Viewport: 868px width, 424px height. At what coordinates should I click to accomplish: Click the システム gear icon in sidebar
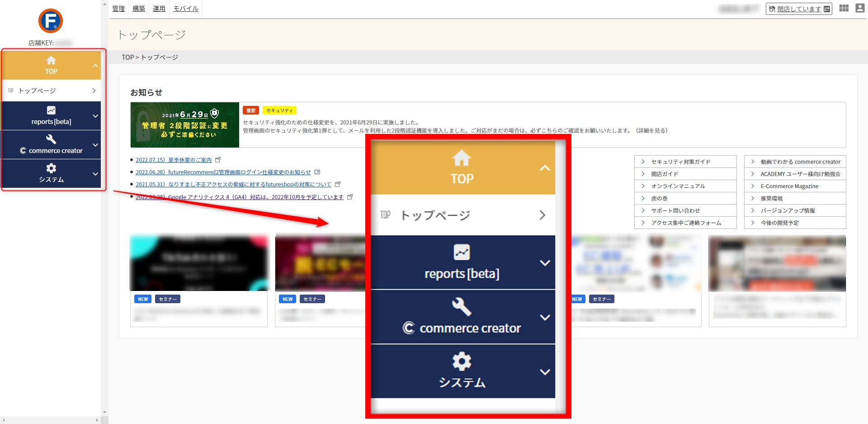tap(51, 168)
